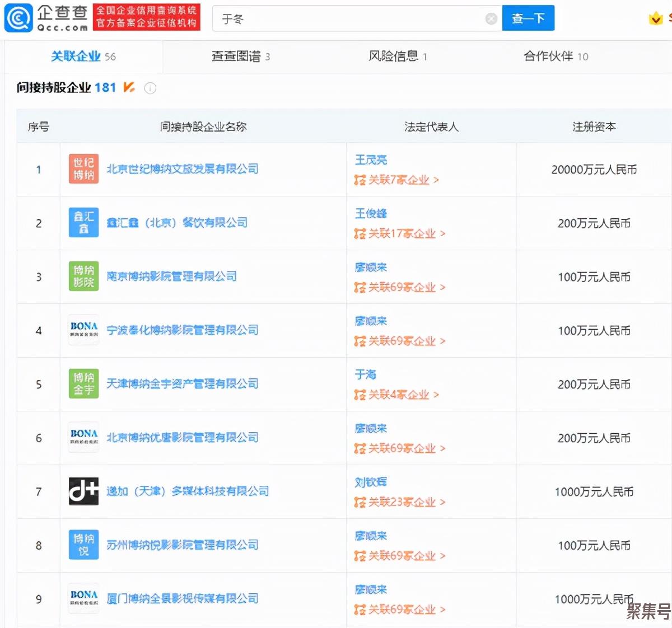Click the relation icon in the 苏州博纳悦影 row
Viewport: 672px width, 628px height.
coord(360,556)
